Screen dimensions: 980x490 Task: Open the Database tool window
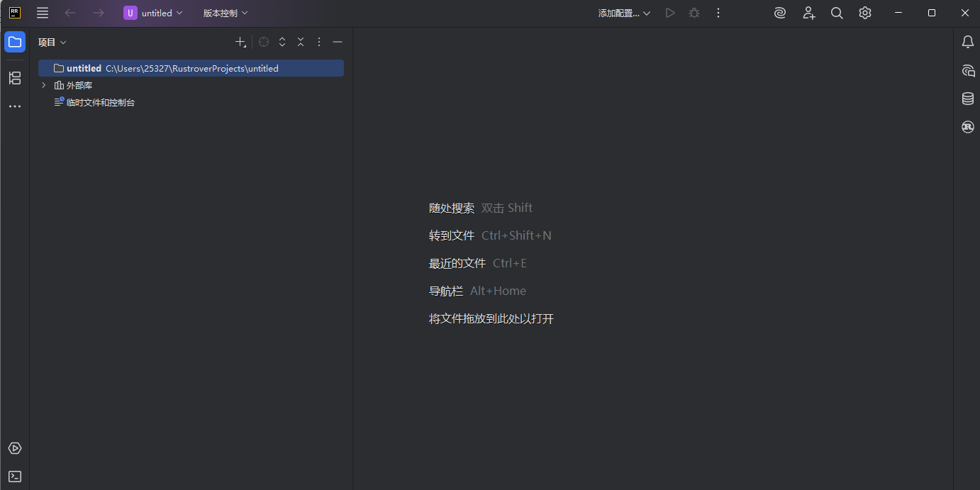tap(968, 99)
